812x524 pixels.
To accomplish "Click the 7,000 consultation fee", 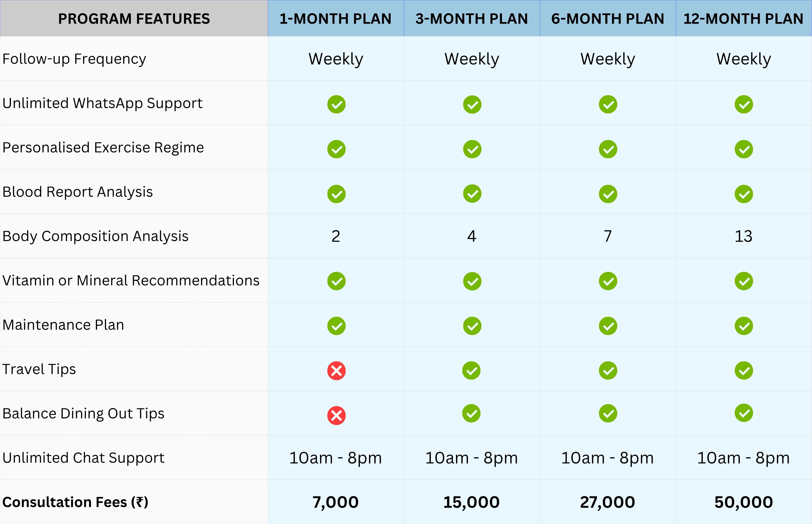I will click(x=336, y=502).
